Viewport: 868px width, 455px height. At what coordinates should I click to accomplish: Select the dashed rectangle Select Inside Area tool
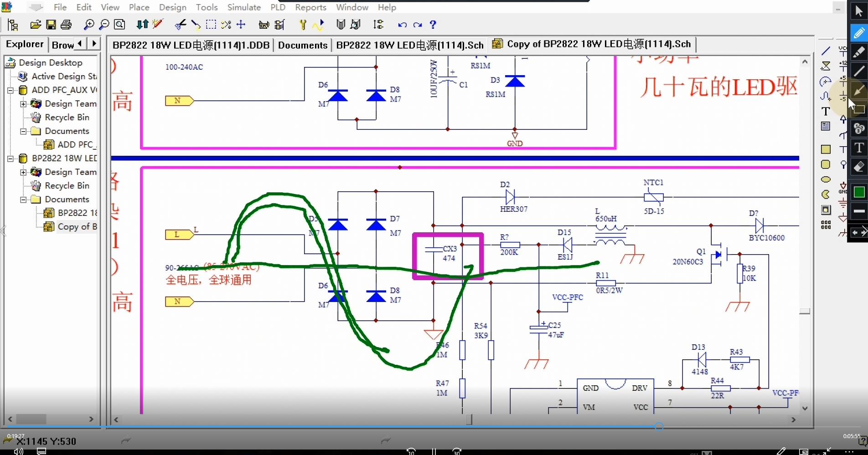[211, 25]
